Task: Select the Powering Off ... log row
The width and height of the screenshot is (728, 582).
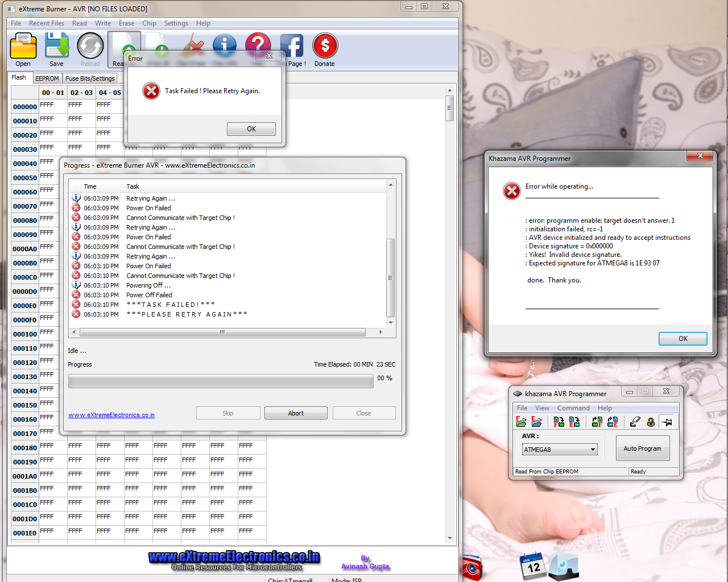Action: [227, 285]
